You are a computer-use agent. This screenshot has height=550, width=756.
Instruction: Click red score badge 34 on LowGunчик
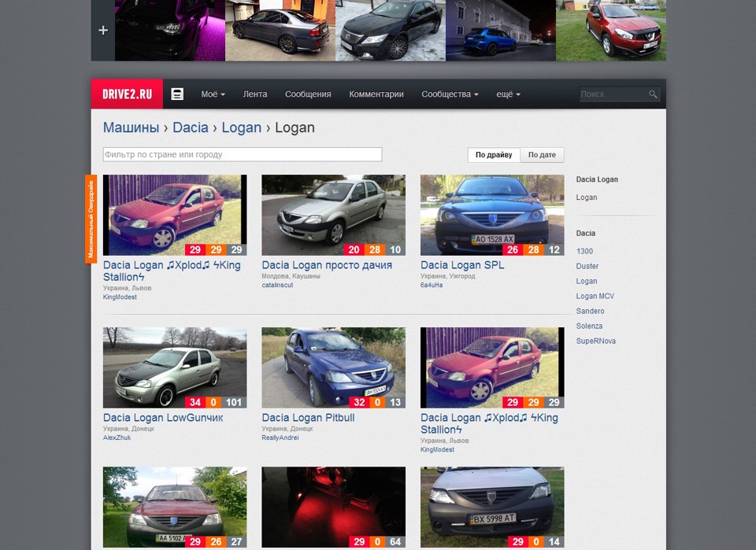(x=195, y=402)
